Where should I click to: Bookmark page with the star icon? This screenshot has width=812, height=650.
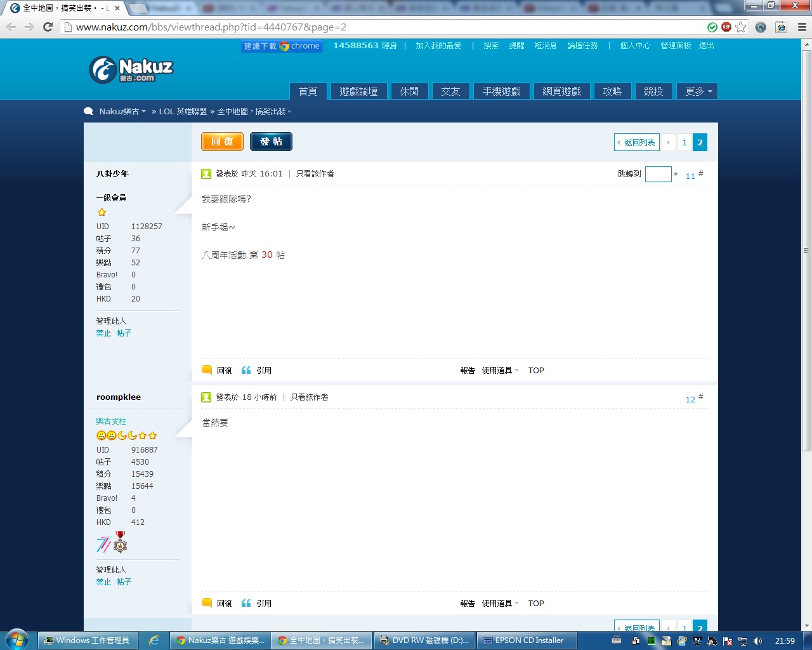point(741,27)
